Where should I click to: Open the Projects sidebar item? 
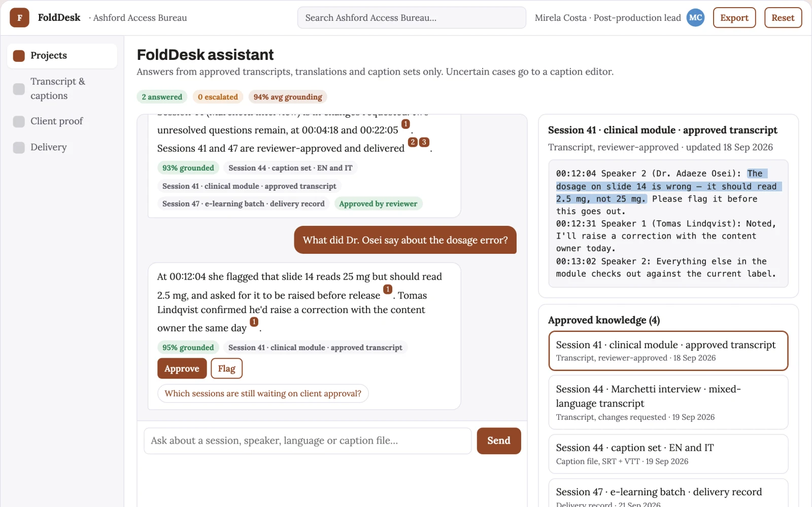62,56
